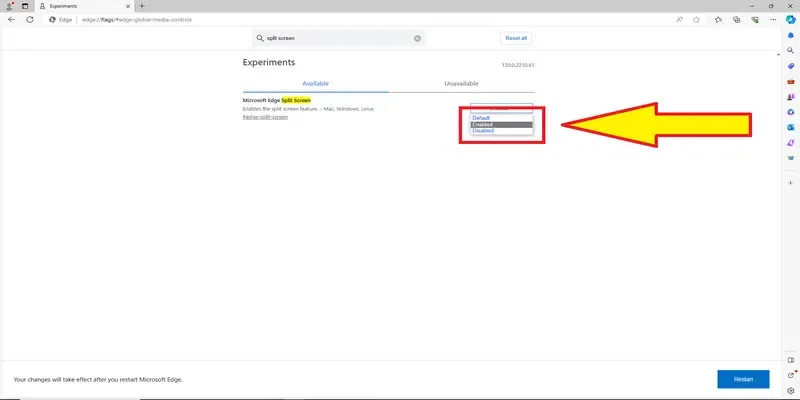Click the Experiments page heading
This screenshot has width=800, height=400.
click(269, 62)
